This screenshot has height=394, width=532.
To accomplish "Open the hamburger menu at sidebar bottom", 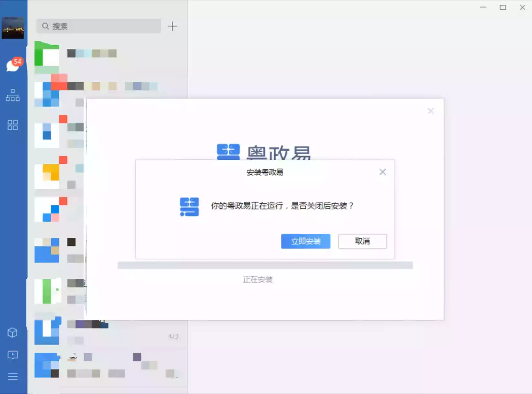I will pyautogui.click(x=12, y=377).
